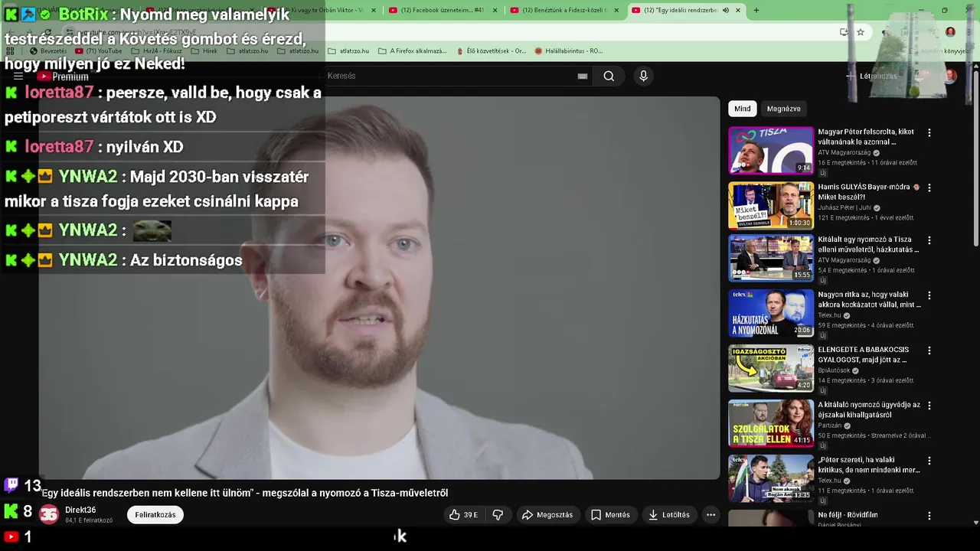
Task: Click the YouTube search magnifier button
Action: pos(609,76)
